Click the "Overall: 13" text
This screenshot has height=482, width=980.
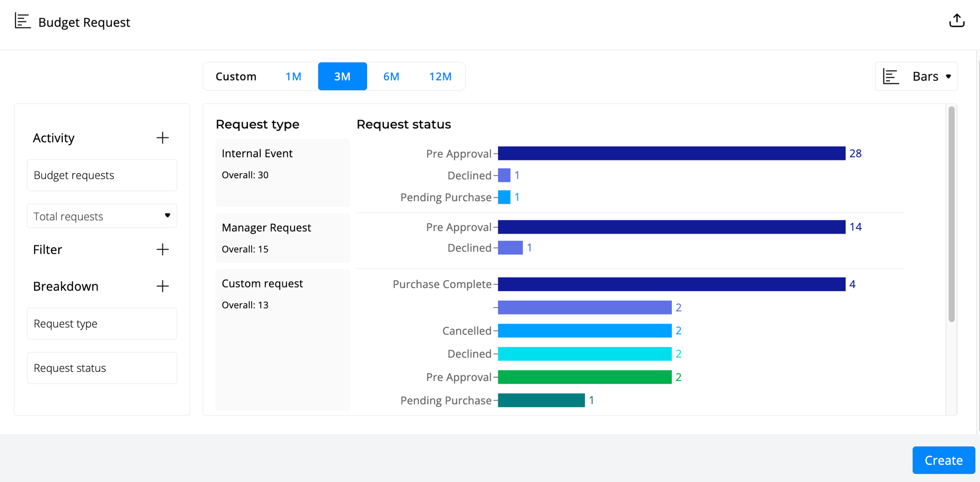point(245,305)
